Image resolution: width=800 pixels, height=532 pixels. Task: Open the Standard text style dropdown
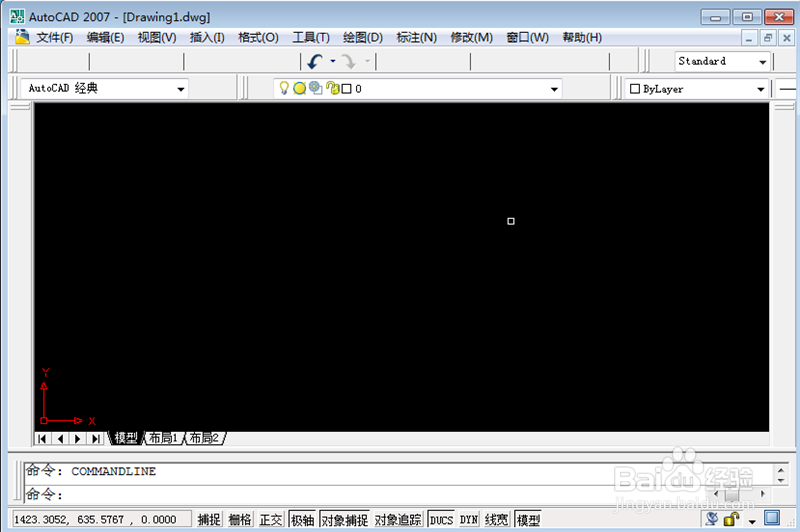pyautogui.click(x=763, y=62)
